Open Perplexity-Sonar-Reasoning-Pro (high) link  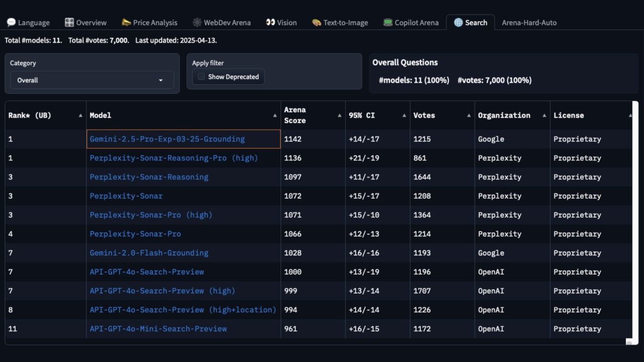pos(174,158)
